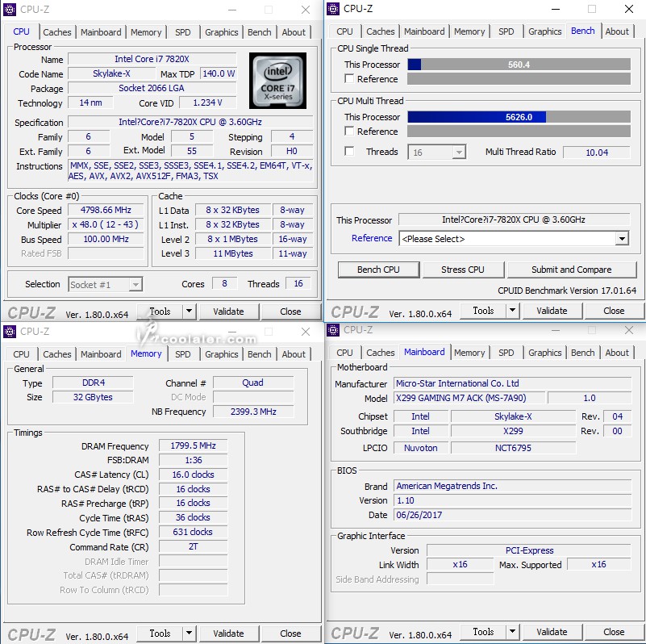The width and height of the screenshot is (646, 644).
Task: Click the Submit and Compare button
Action: 572,270
